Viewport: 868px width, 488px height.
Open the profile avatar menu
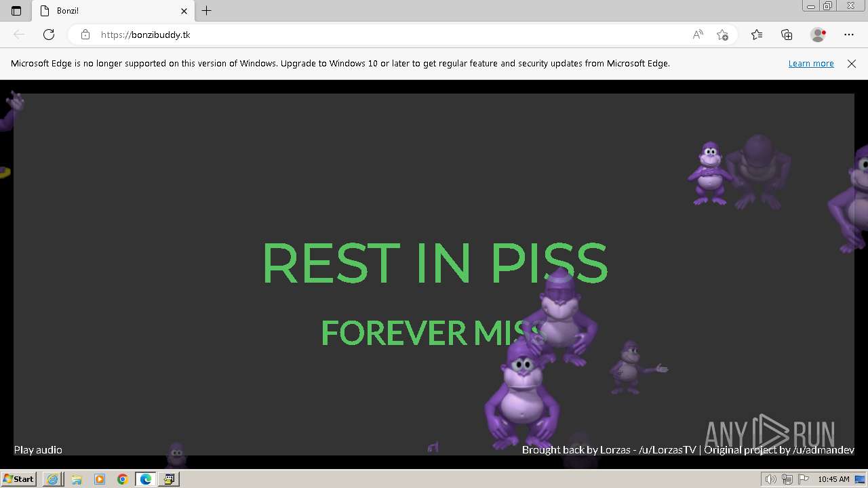818,35
